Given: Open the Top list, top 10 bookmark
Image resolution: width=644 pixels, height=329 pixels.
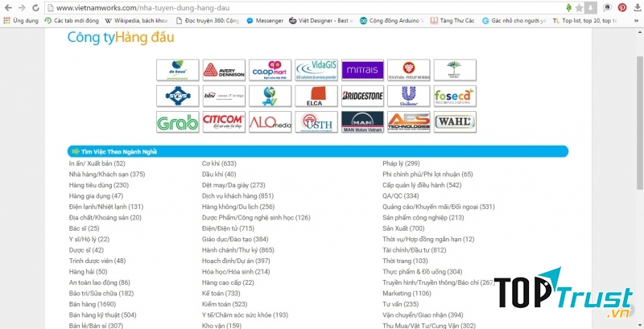Looking at the screenshot, I should [x=585, y=20].
